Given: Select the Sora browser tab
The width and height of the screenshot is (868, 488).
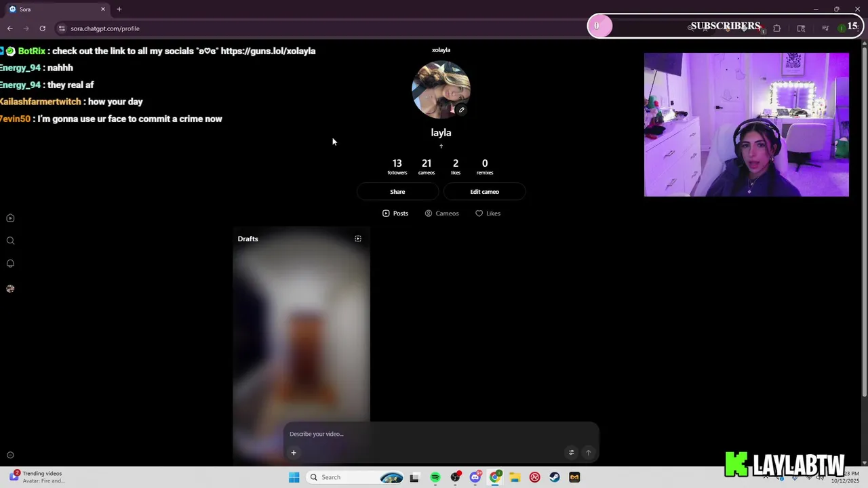Looking at the screenshot, I should coord(57,9).
